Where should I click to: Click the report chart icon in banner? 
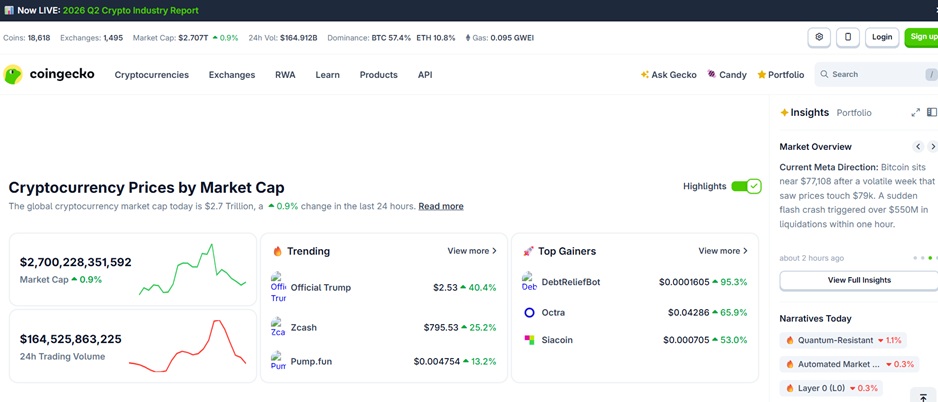[x=9, y=10]
